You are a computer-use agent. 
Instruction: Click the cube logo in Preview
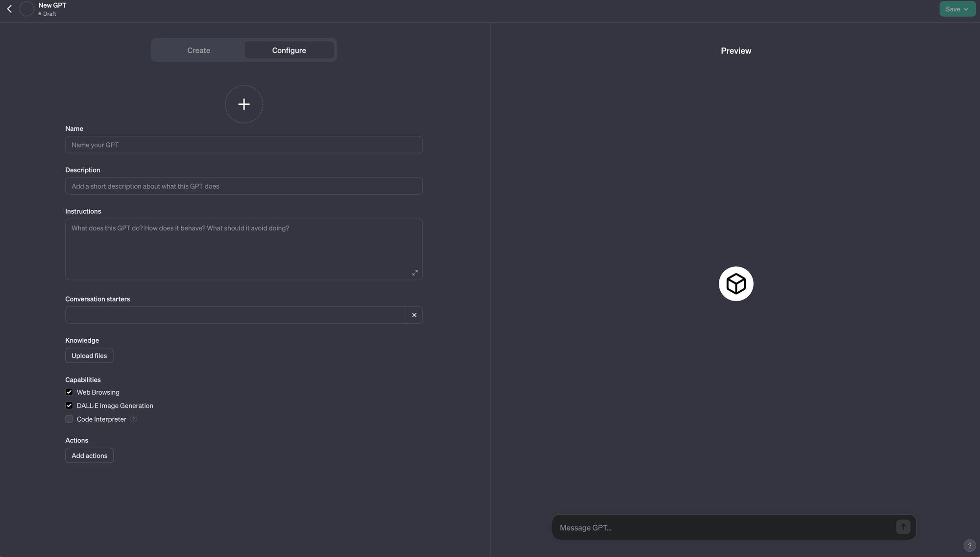(x=736, y=283)
